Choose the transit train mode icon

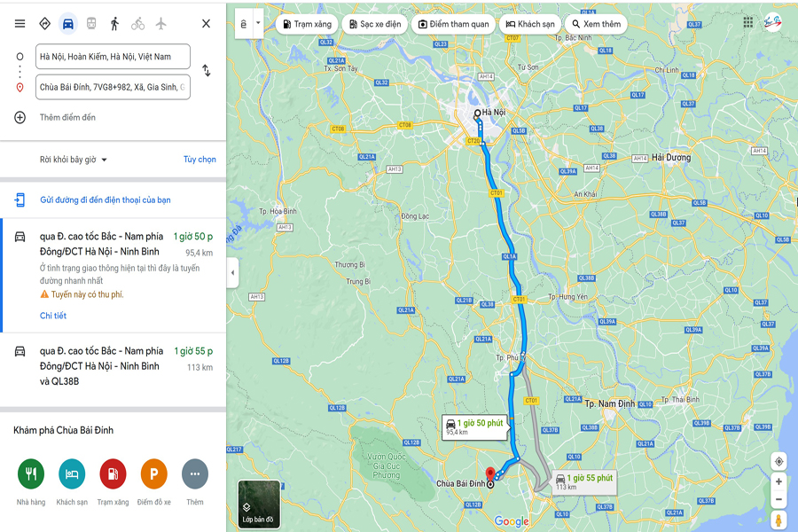click(91, 23)
